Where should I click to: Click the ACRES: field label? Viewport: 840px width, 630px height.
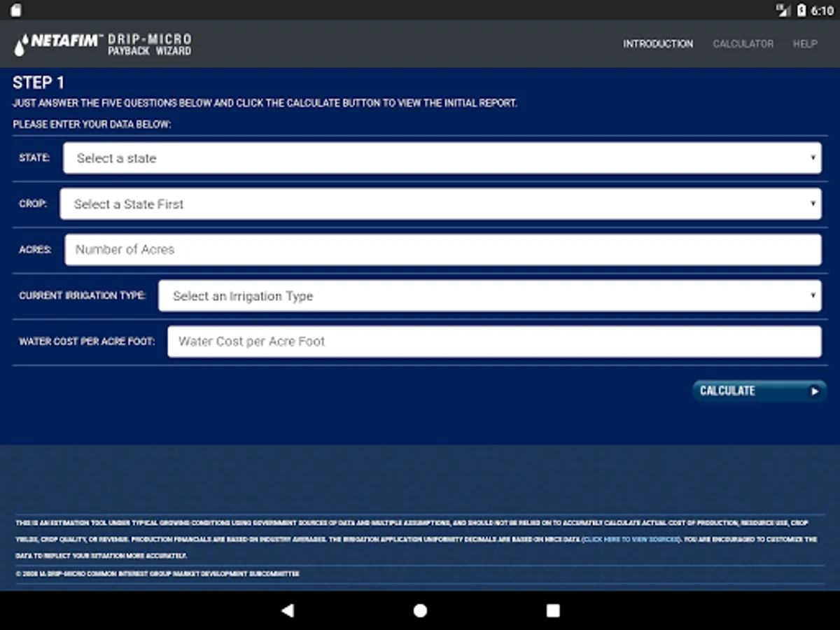coord(35,249)
